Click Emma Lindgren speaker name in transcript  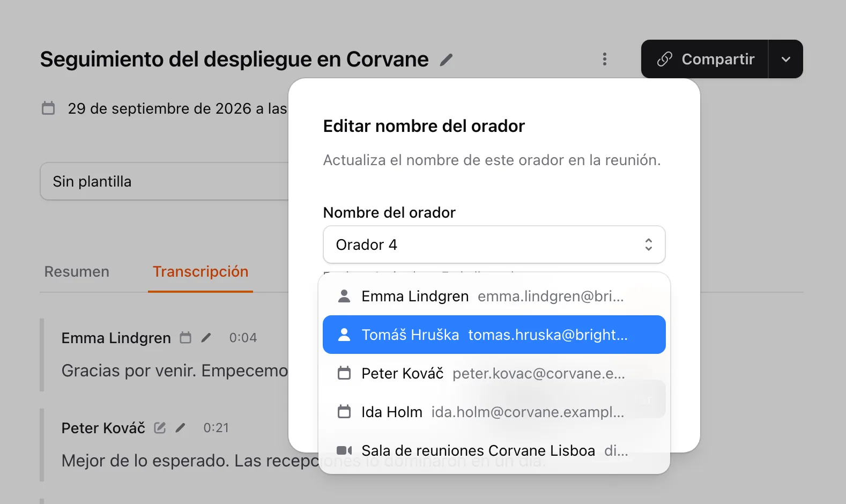pos(116,338)
